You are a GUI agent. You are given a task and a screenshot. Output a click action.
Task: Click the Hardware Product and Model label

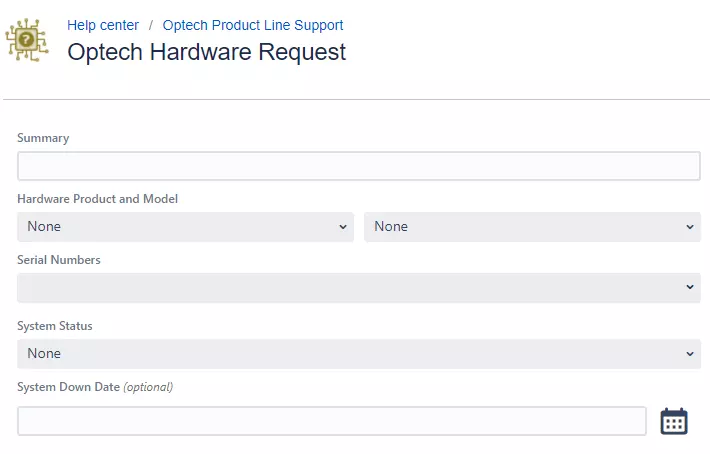point(97,199)
